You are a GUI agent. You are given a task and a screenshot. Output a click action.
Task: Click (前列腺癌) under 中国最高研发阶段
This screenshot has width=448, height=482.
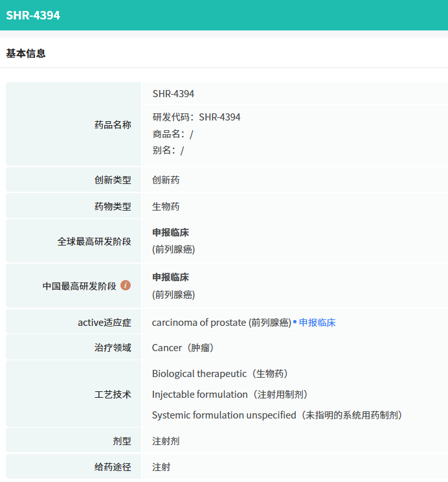[x=174, y=295]
